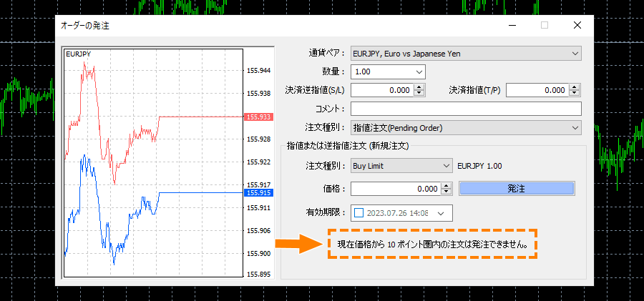Screen dimensions: 644x301
Task: Raise the 価格 using up arrow
Action: (x=446, y=186)
